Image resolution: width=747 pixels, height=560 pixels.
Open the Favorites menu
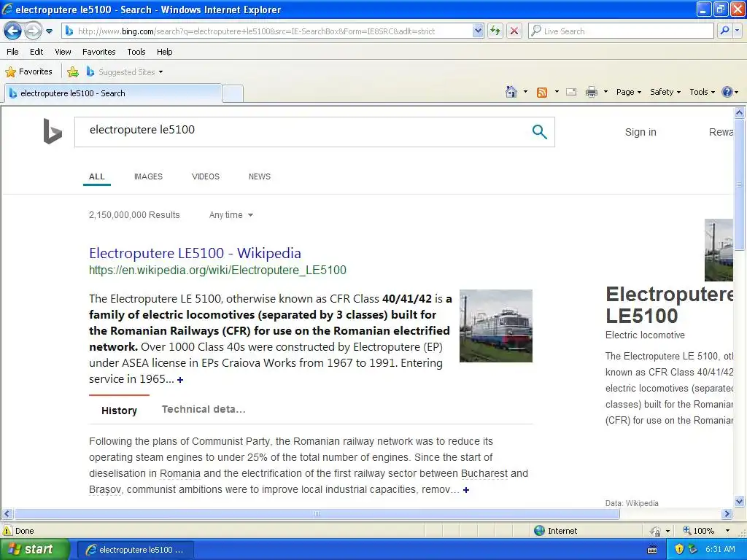pyautogui.click(x=98, y=52)
